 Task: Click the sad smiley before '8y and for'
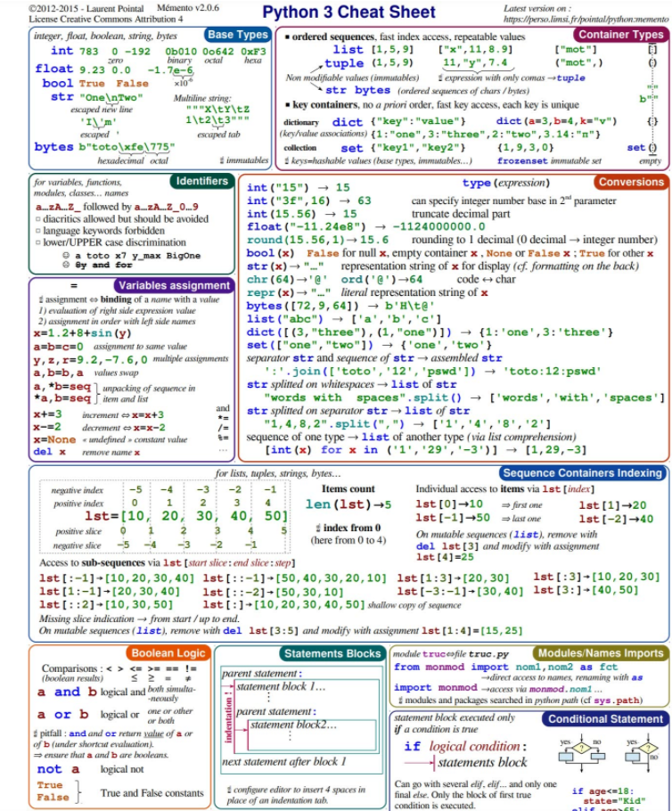click(66, 265)
